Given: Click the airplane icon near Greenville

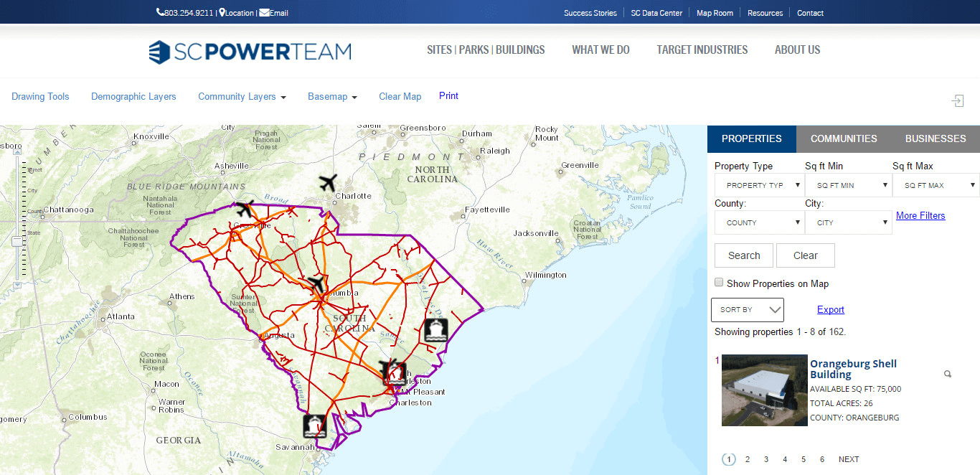Looking at the screenshot, I should [245, 210].
